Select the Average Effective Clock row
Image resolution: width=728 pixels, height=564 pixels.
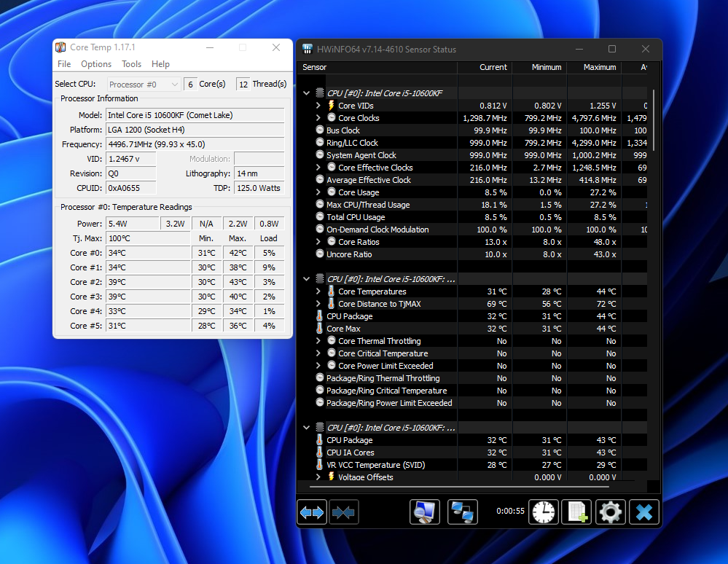point(474,180)
